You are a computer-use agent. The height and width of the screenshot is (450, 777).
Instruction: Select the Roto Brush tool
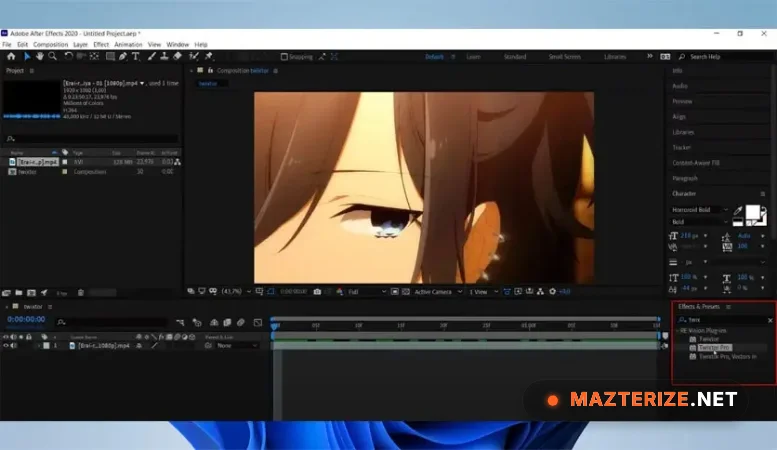[x=194, y=56]
